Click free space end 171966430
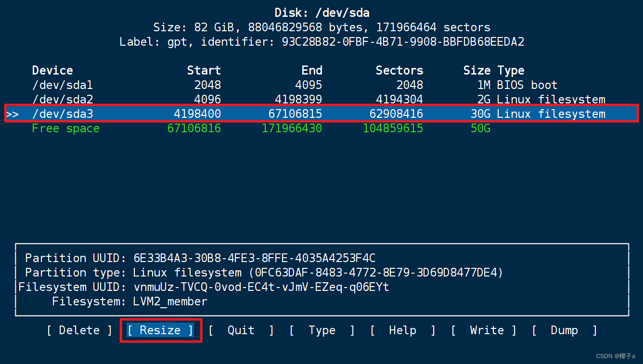 [x=292, y=128]
